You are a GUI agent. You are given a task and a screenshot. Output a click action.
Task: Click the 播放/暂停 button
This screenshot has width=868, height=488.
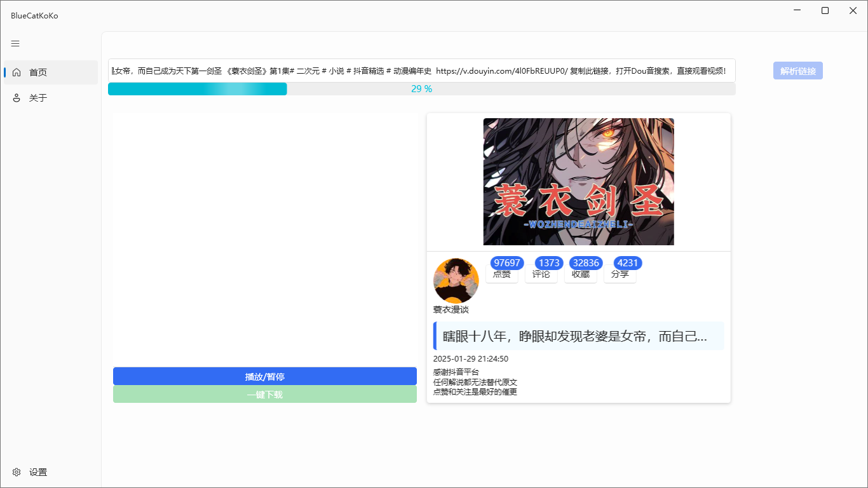tap(265, 376)
